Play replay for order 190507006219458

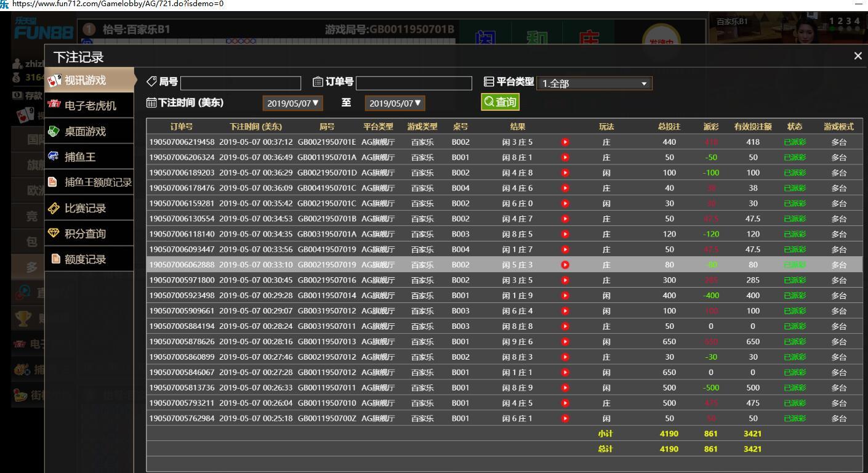coord(565,142)
